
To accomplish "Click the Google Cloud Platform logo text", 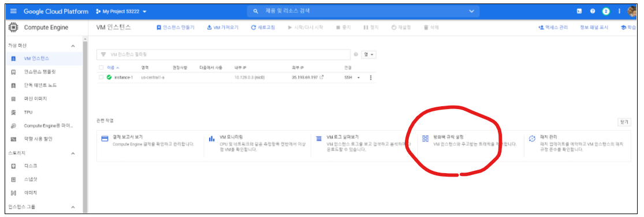I will pos(56,12).
